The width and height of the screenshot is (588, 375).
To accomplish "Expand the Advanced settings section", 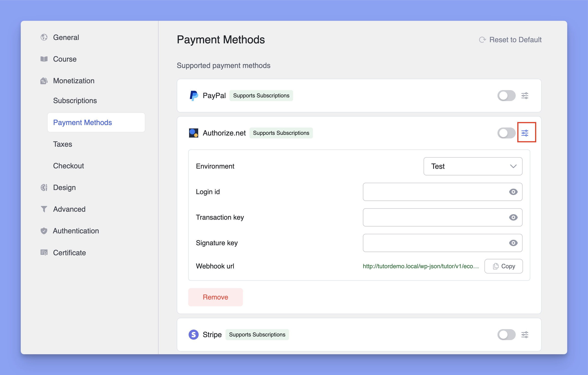I will [x=69, y=209].
